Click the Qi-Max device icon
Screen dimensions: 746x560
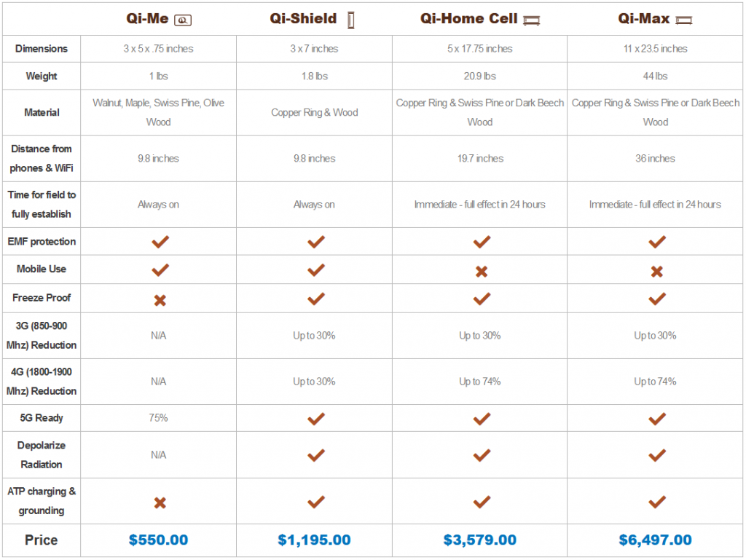coord(684,20)
